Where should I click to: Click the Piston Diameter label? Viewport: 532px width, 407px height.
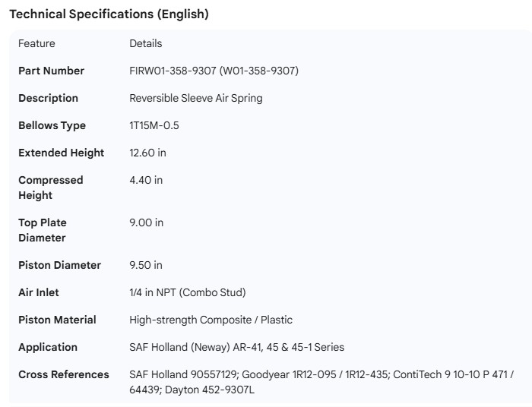[x=59, y=265]
